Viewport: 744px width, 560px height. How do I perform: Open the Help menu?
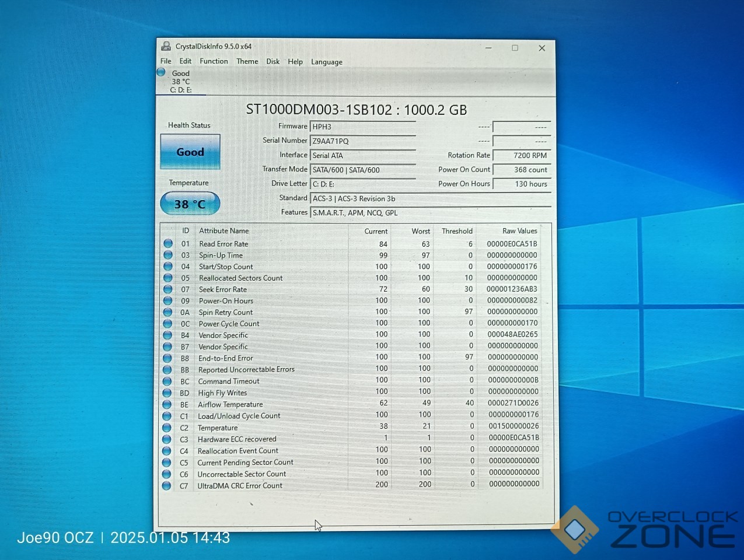[x=295, y=62]
